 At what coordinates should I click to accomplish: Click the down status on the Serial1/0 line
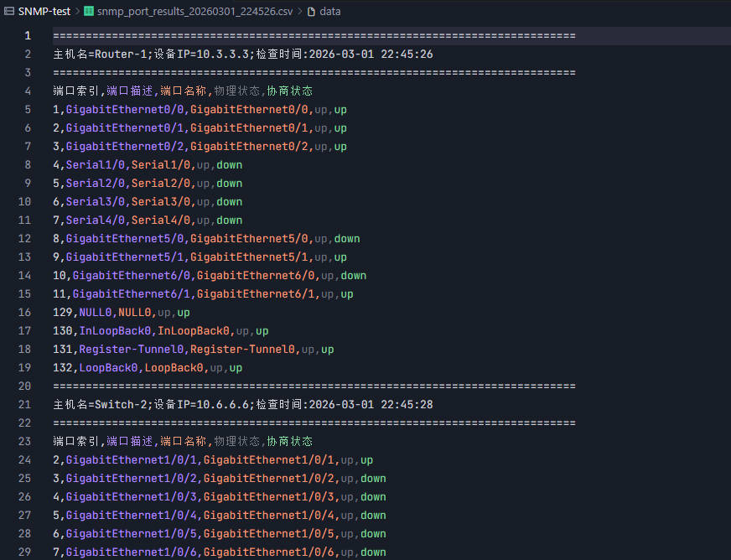point(229,165)
